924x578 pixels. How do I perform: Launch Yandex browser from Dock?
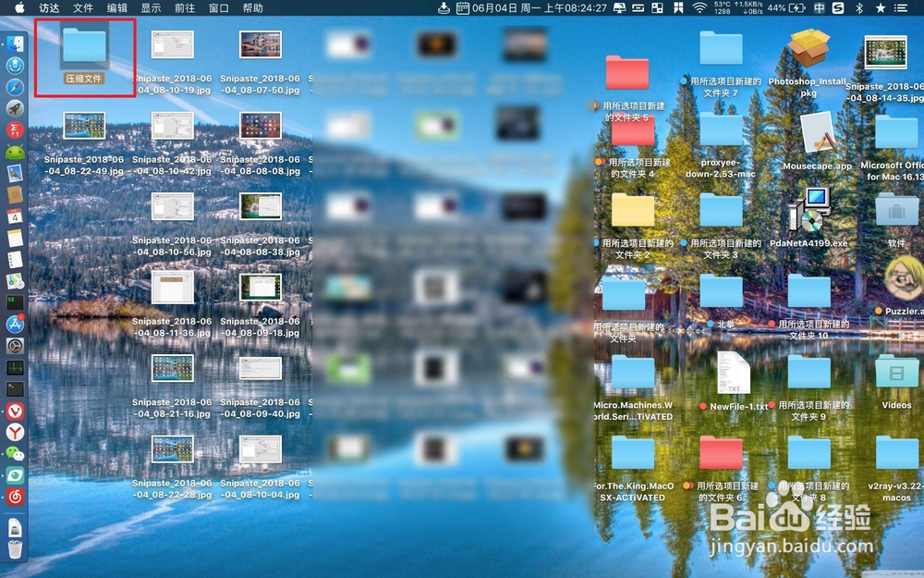[15, 432]
